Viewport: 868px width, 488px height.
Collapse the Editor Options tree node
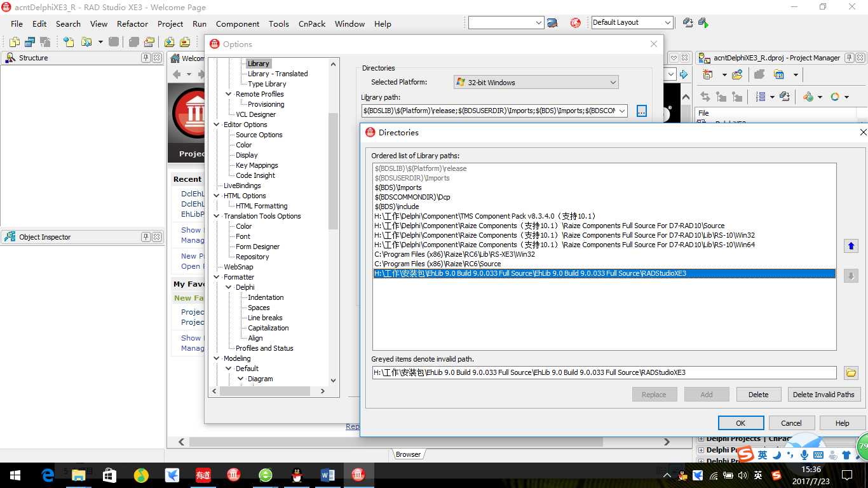[217, 125]
